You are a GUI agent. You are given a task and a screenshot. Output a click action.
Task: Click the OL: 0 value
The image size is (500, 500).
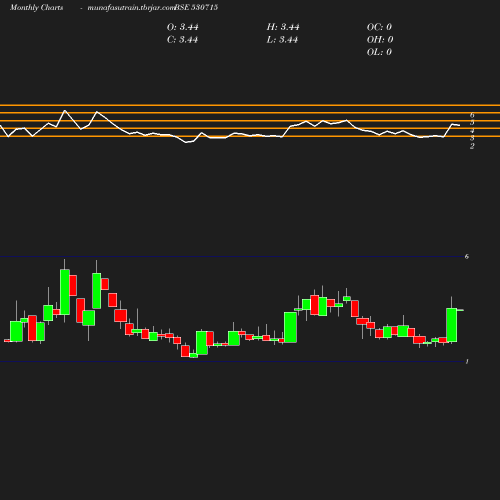(379, 52)
